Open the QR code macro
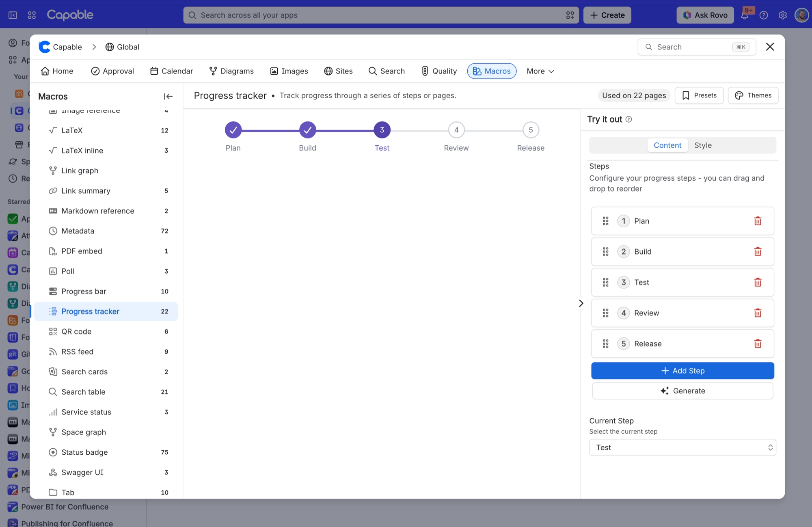The height and width of the screenshot is (527, 812). click(x=106, y=332)
